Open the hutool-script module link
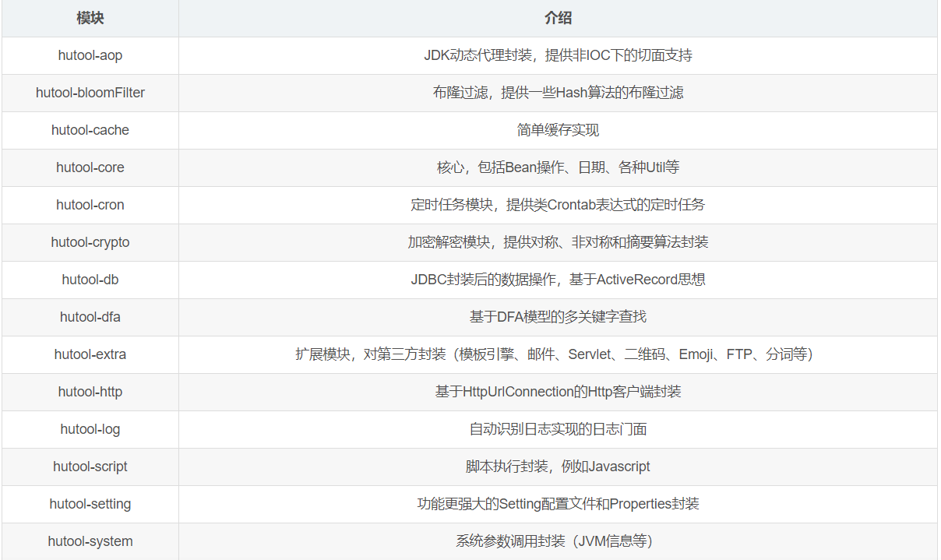This screenshot has height=560, width=941. pos(88,467)
